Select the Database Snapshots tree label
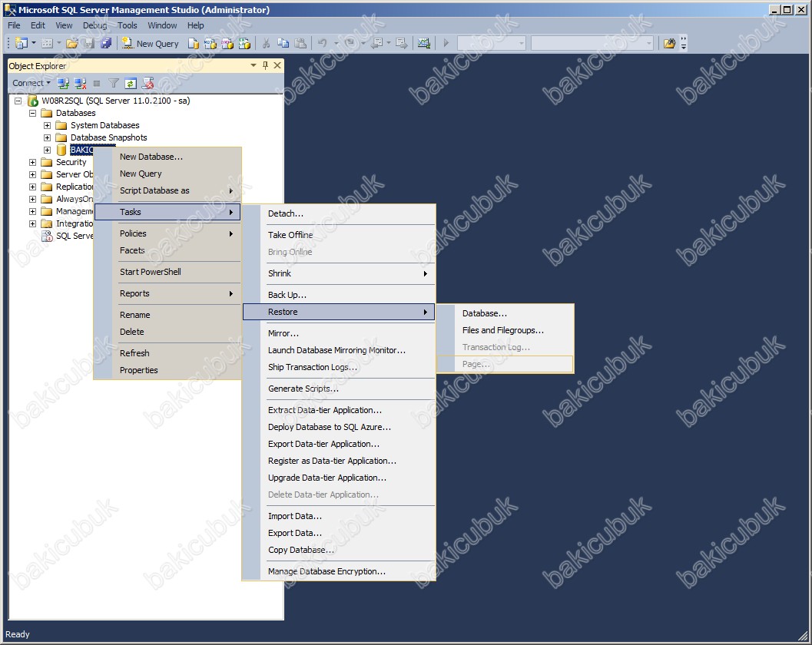Viewport: 812px width, 645px height. [x=109, y=137]
